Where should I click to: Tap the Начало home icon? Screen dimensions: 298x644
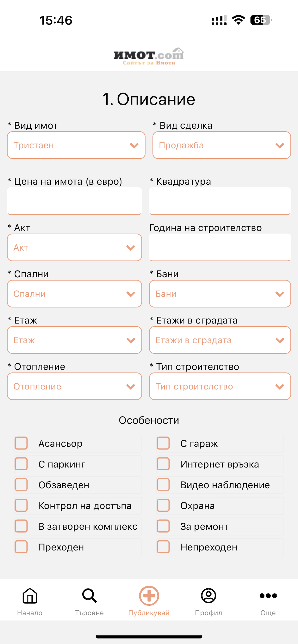(30, 596)
